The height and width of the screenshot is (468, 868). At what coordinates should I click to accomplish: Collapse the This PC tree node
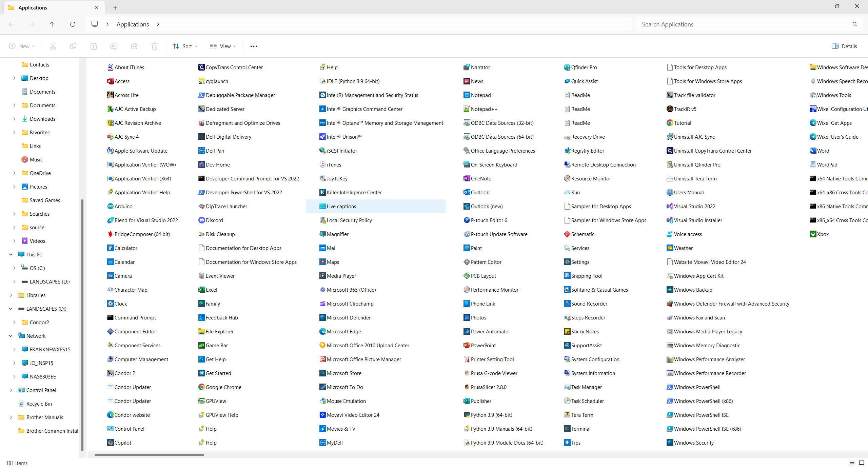tap(11, 254)
